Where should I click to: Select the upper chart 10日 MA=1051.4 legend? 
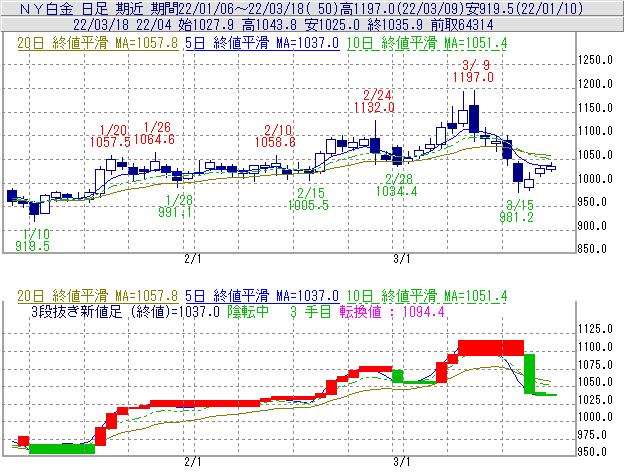coord(427,43)
